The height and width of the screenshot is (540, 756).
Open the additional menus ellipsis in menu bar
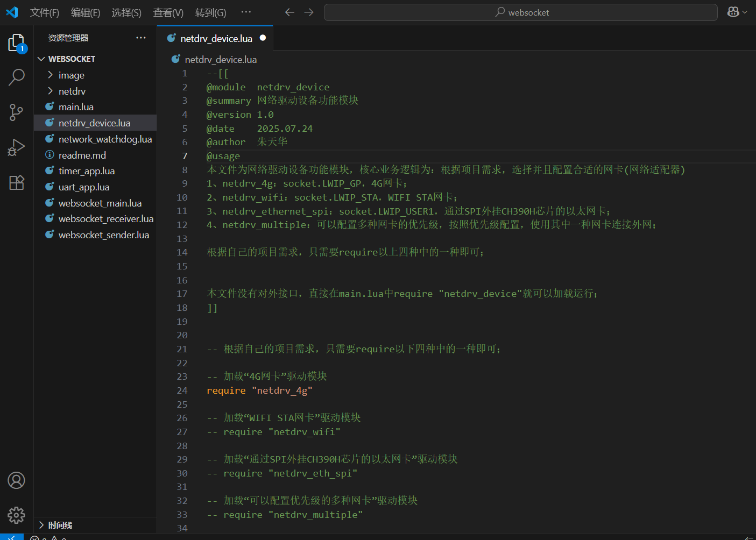(246, 12)
